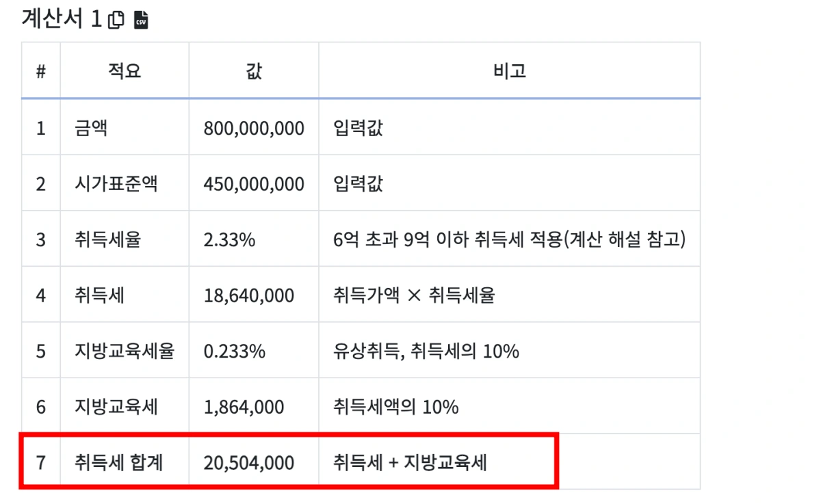Click the 값 column header
821x504 pixels.
(x=253, y=70)
